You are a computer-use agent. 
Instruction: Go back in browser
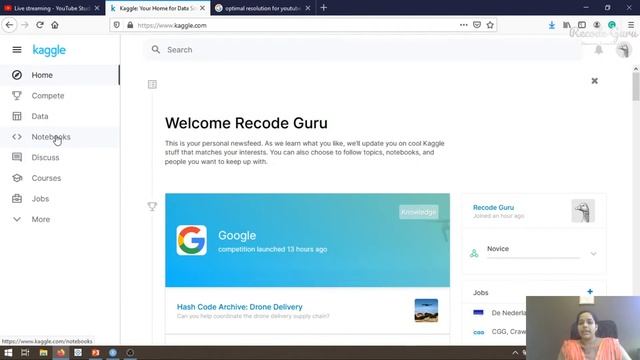[x=9, y=25]
